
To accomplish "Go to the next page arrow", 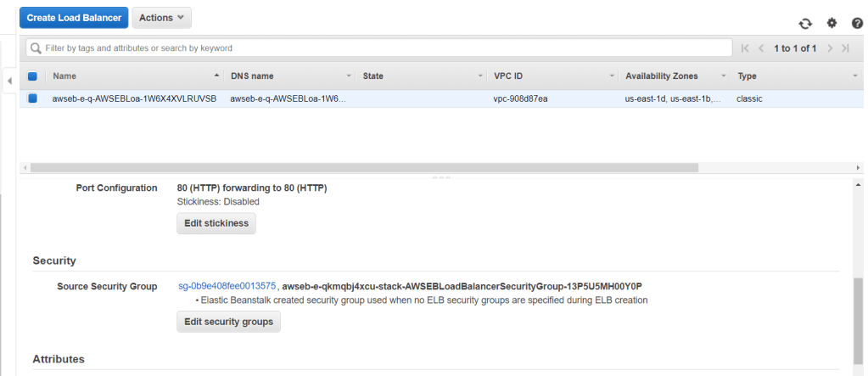I will pos(830,48).
